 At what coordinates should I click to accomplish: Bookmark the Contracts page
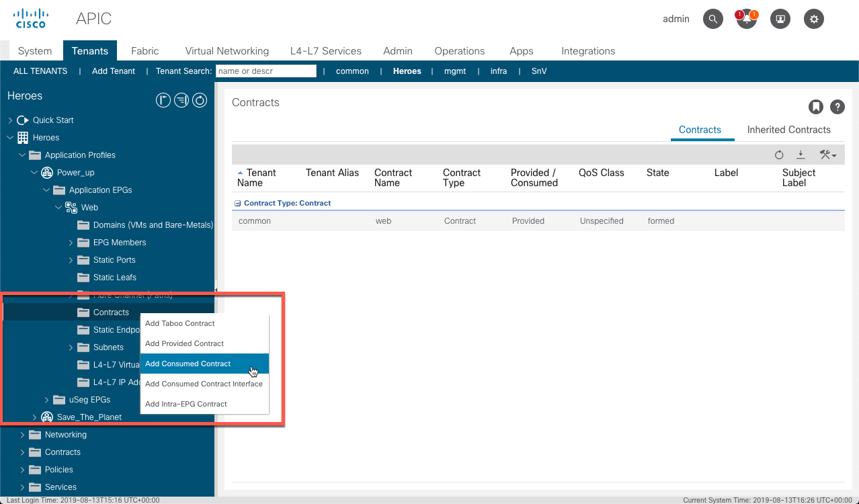click(815, 106)
